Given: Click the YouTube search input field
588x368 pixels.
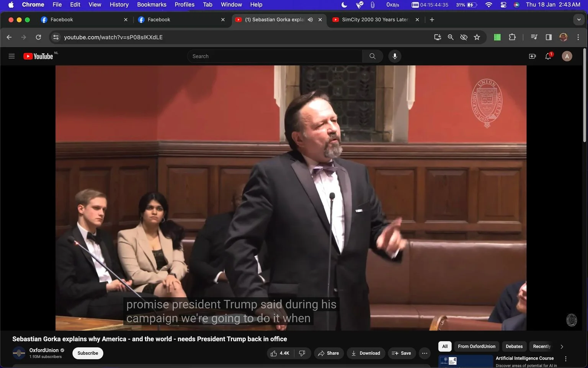Looking at the screenshot, I should 275,56.
